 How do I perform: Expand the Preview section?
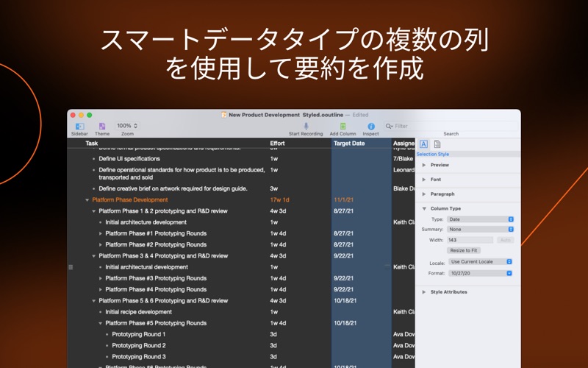click(424, 165)
